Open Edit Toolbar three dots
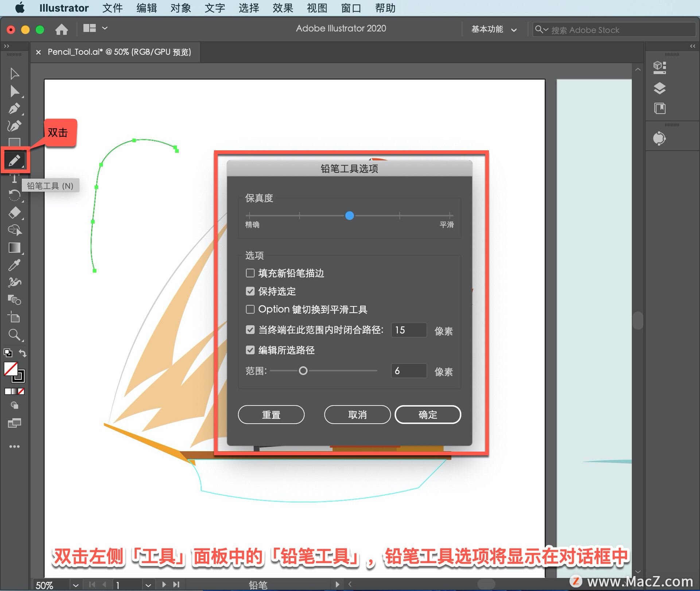The image size is (700, 591). 15,447
